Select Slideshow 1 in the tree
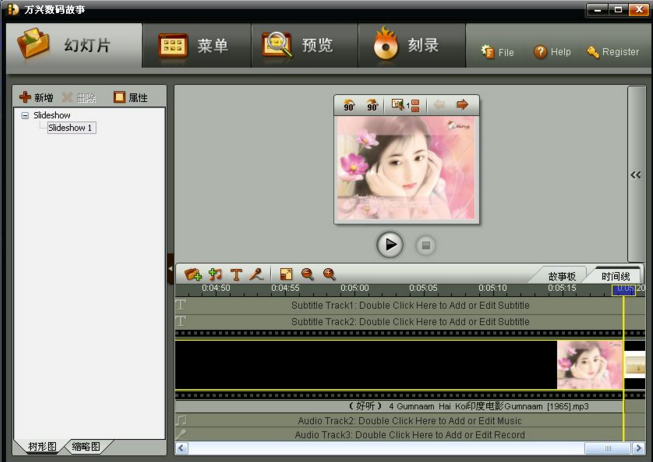 point(71,127)
